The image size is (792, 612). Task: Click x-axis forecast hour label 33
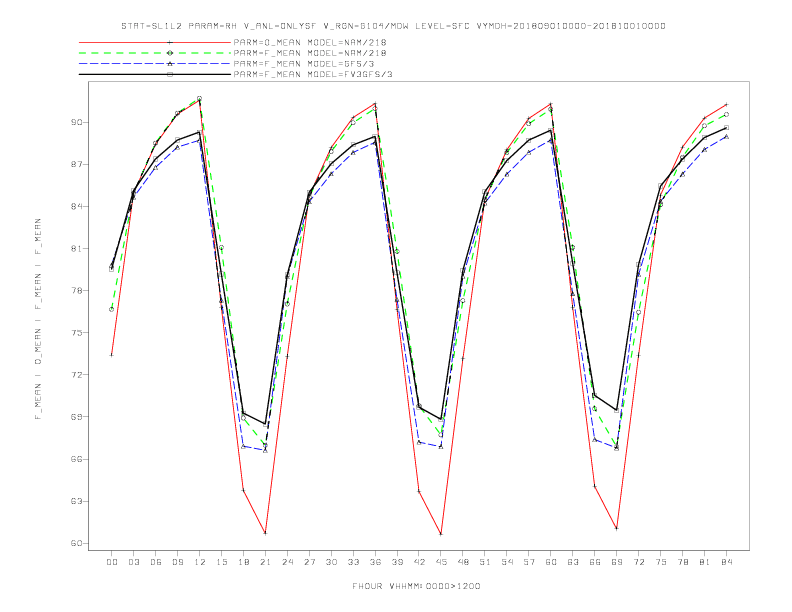(353, 562)
